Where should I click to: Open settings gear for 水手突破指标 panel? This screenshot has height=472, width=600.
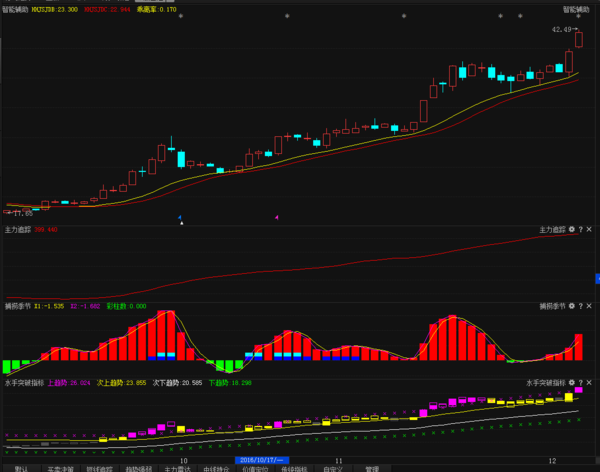point(572,382)
